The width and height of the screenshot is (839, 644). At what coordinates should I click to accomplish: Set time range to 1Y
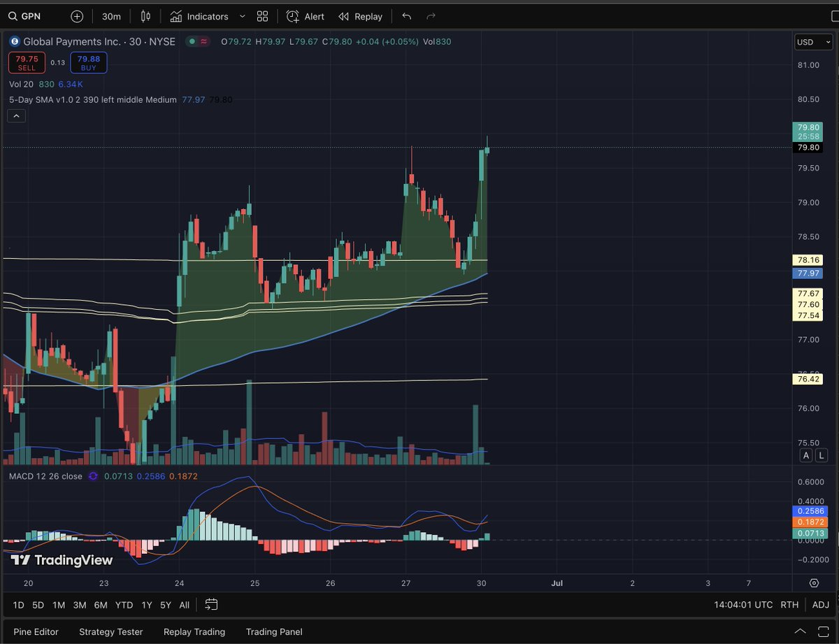pyautogui.click(x=147, y=605)
